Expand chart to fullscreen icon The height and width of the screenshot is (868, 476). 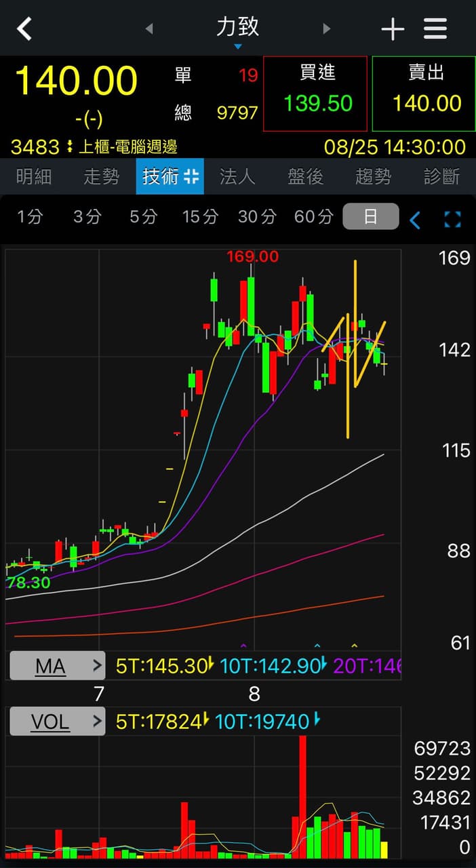click(452, 219)
